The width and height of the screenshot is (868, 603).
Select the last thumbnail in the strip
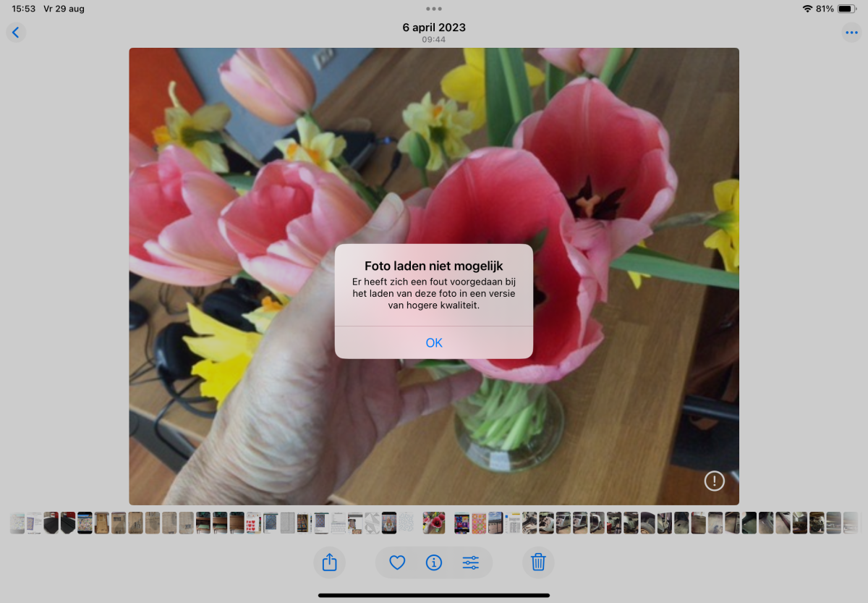tap(851, 523)
